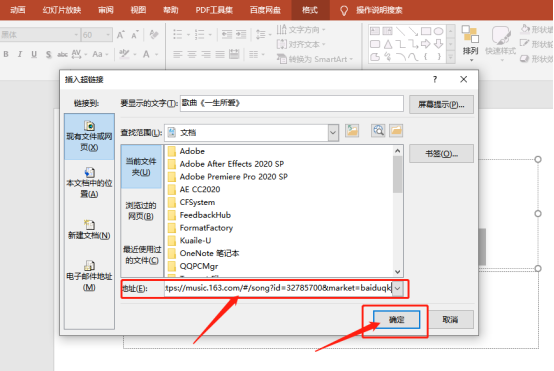Viewport: 554px width, 371px height.
Task: Click the decrease indent icon
Action: 226,34
